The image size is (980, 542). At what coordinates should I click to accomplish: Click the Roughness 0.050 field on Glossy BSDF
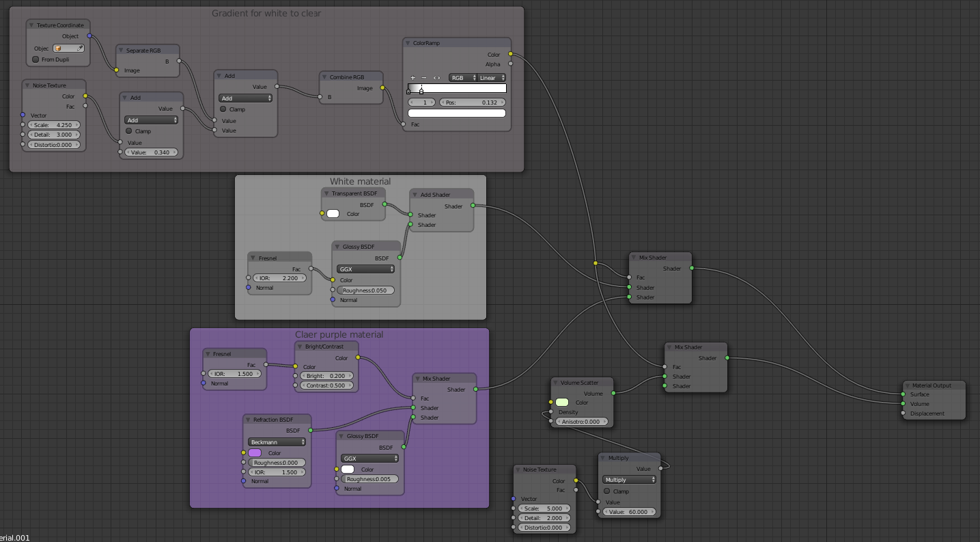tap(365, 290)
